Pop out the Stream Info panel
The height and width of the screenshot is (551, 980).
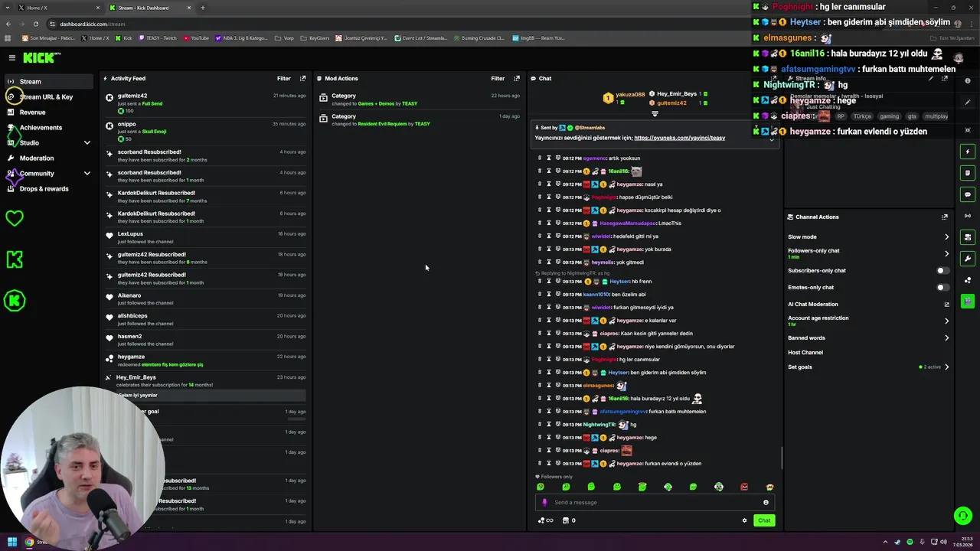click(945, 78)
